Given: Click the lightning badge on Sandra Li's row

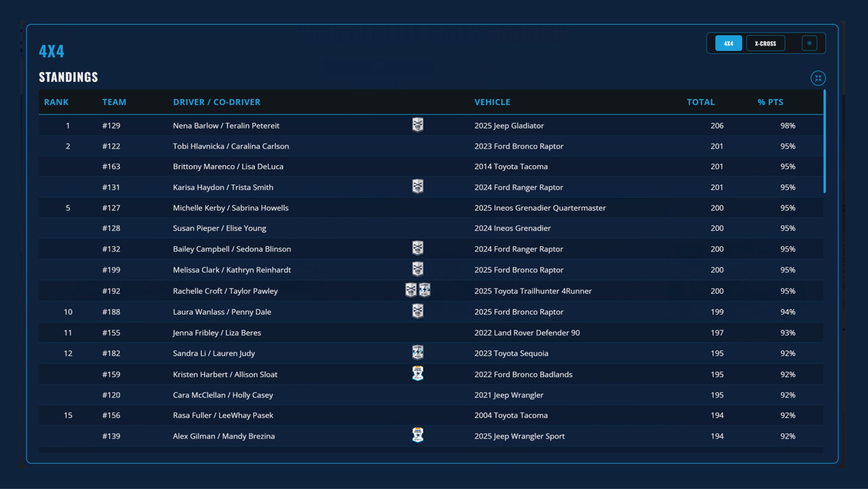Looking at the screenshot, I should pos(417,353).
